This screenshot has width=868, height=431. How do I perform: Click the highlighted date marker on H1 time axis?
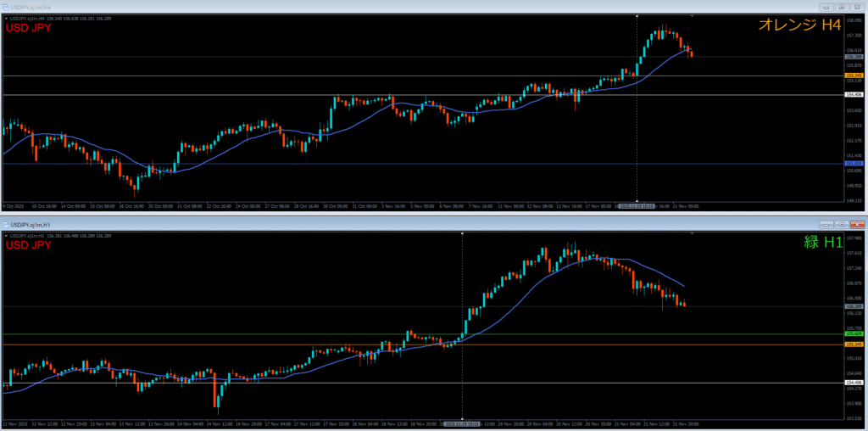(462, 423)
